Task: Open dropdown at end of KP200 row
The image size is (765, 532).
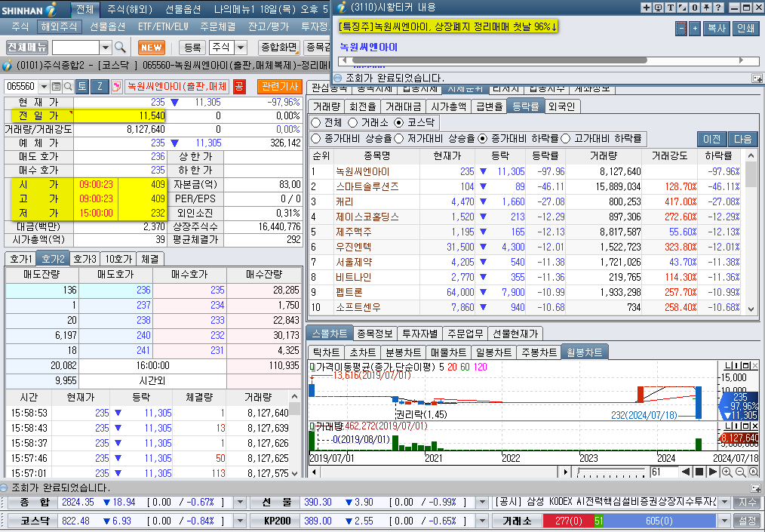Action: pyautogui.click(x=482, y=521)
